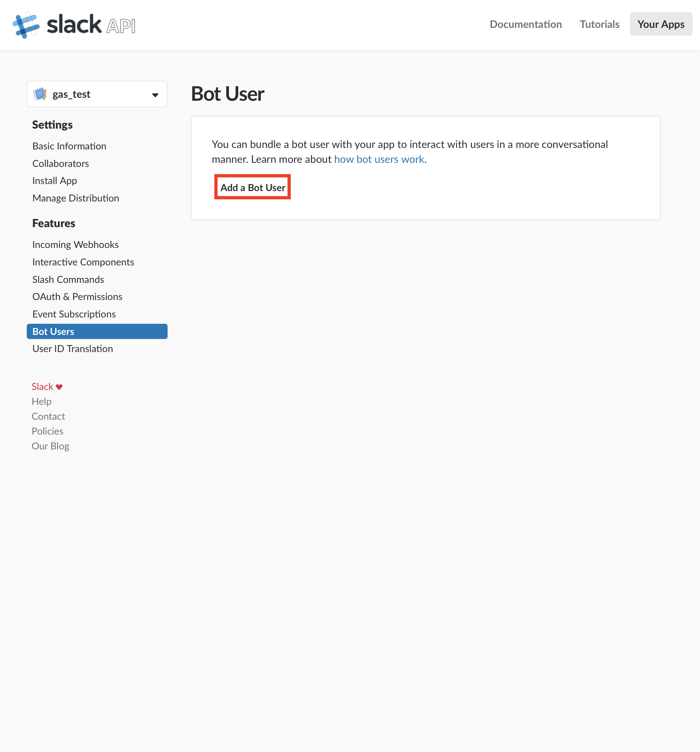Open OAuth & Permissions page

click(77, 297)
